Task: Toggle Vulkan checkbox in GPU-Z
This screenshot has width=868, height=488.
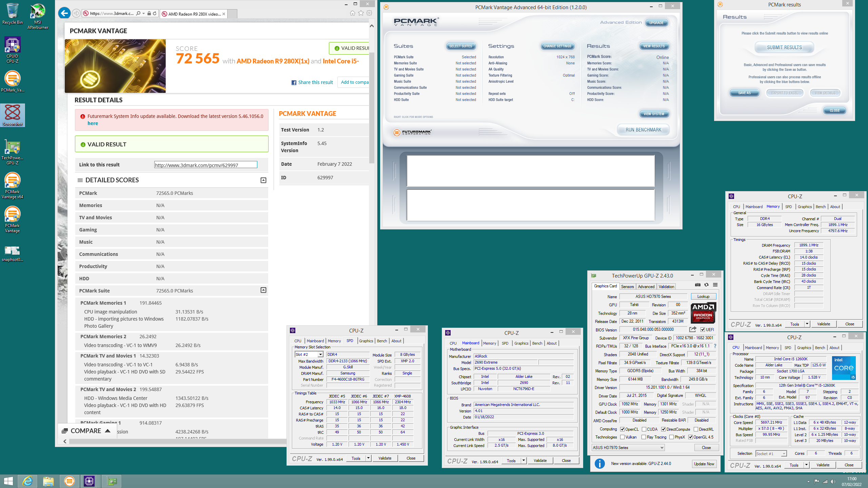Action: (x=623, y=437)
